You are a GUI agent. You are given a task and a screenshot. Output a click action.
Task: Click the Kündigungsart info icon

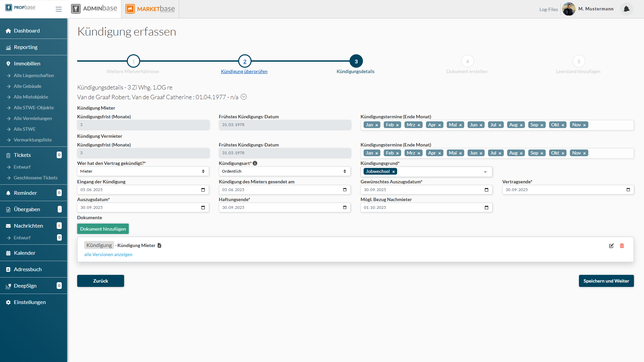[255, 163]
